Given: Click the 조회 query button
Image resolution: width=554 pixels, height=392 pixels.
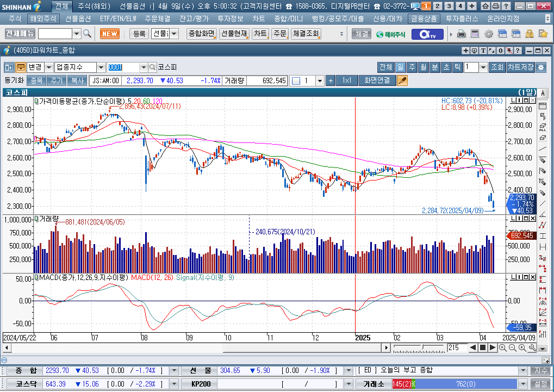Looking at the screenshot, I should [497, 67].
